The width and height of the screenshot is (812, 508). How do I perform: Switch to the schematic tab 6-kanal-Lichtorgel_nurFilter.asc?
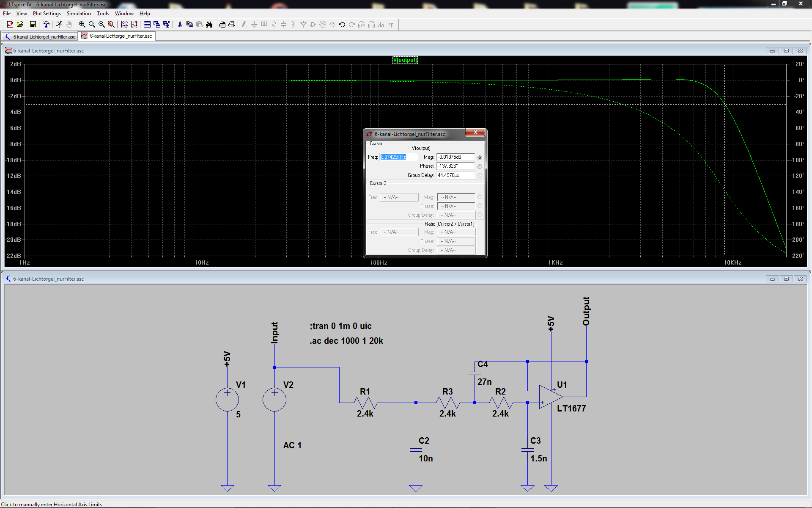pyautogui.click(x=40, y=36)
